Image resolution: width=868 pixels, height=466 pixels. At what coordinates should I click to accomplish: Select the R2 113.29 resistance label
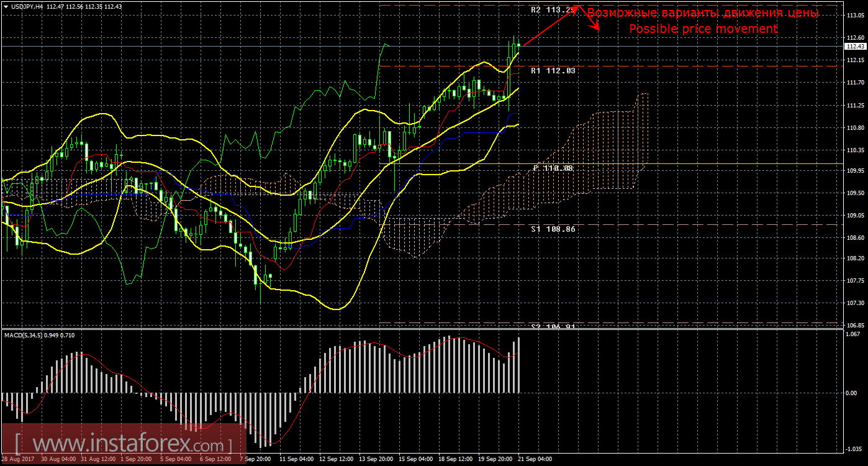coord(553,10)
